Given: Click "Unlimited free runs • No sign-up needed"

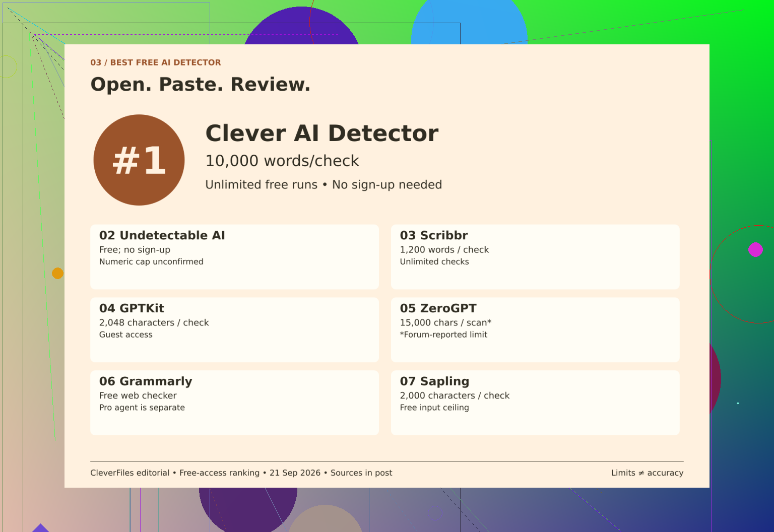Looking at the screenshot, I should (x=324, y=185).
